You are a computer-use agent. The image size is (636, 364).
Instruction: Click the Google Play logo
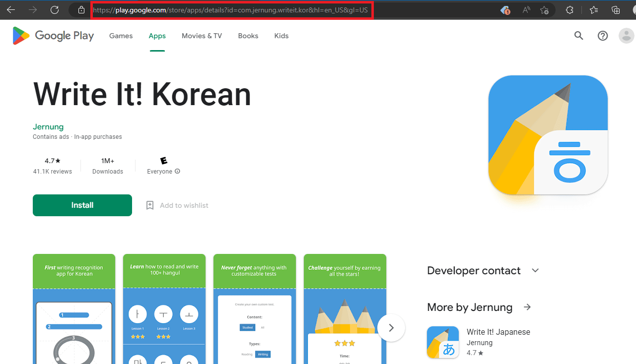53,36
